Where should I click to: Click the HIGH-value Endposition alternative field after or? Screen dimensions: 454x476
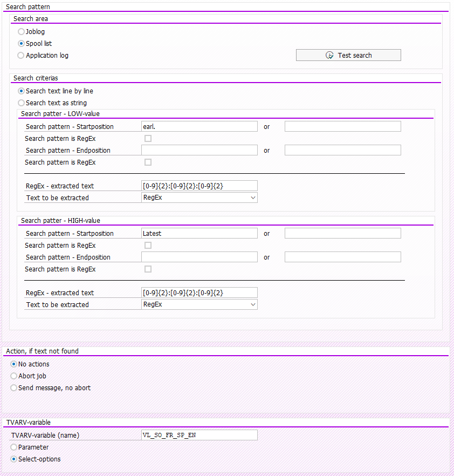pos(343,257)
